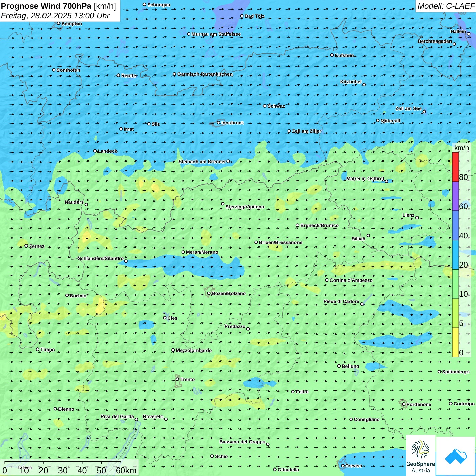Click the 'Schongau' label
476x476 pixels.
point(158,5)
